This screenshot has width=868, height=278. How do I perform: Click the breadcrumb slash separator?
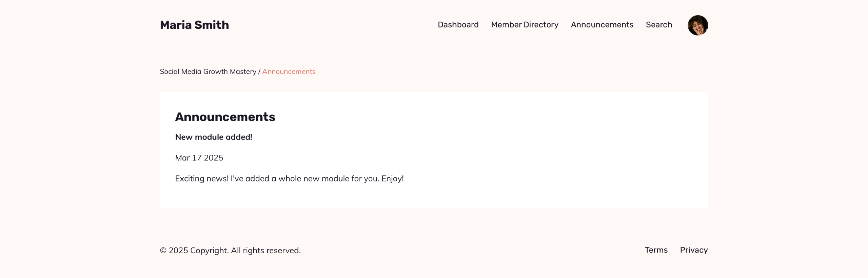coord(259,72)
